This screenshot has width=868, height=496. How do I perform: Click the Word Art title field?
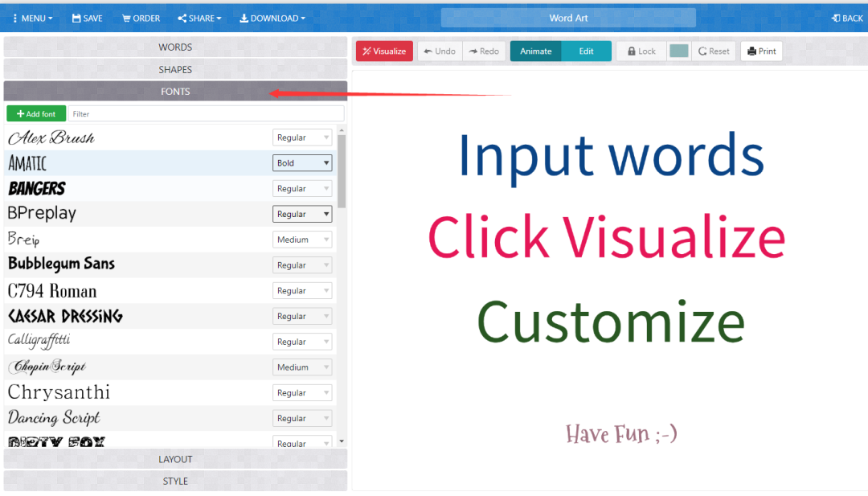pos(568,18)
